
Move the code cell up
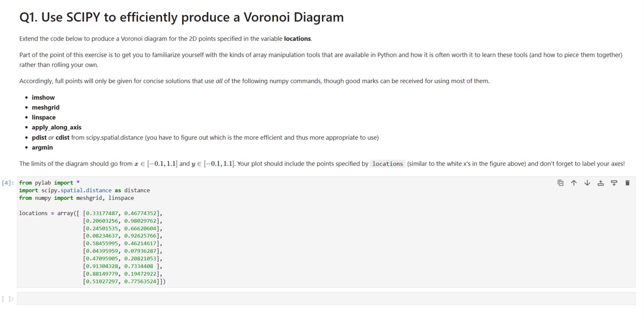coord(574,183)
